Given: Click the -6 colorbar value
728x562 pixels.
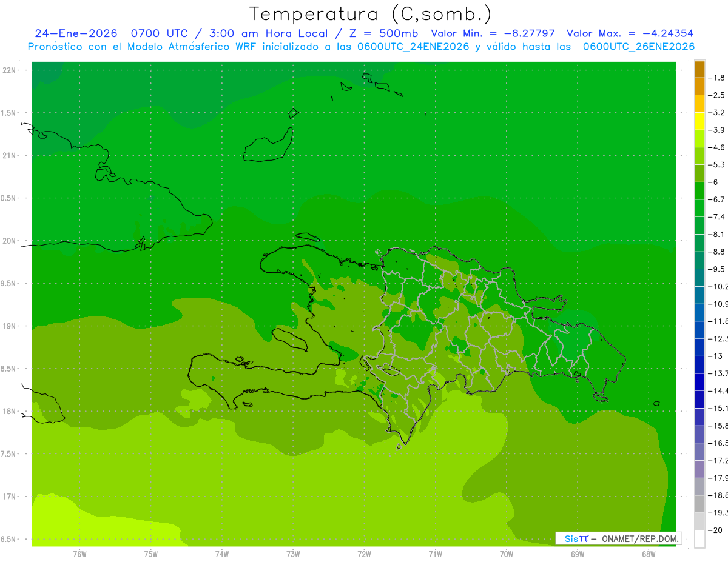Looking at the screenshot, I should tap(714, 182).
